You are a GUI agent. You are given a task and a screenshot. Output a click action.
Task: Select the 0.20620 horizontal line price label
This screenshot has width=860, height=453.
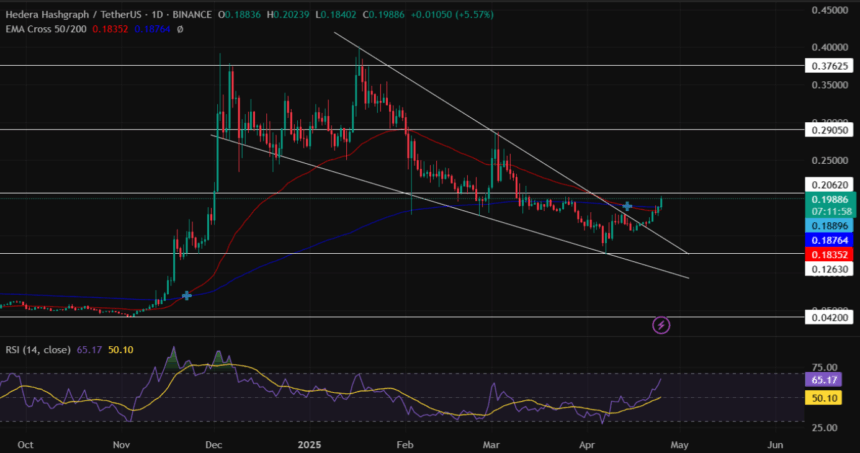(829, 185)
